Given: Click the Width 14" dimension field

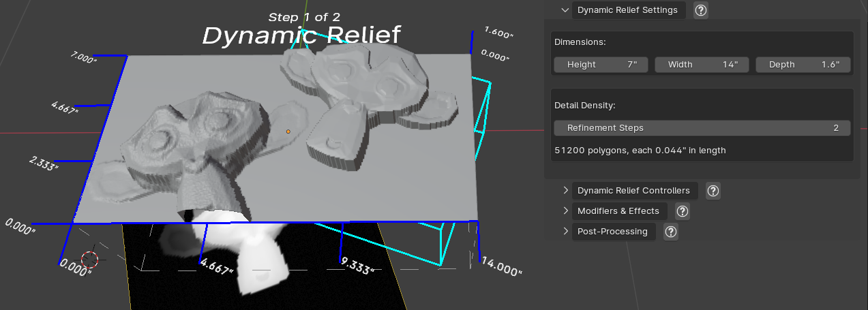Looking at the screenshot, I should point(702,65).
